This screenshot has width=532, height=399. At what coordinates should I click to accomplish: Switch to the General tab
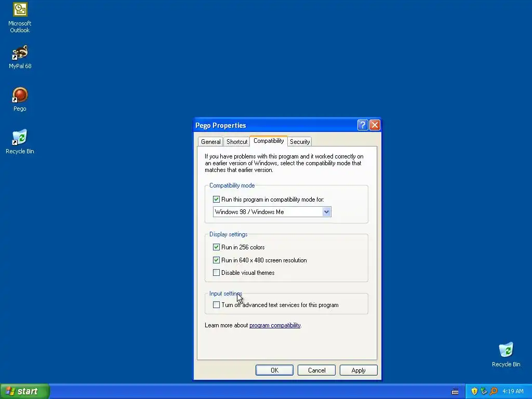click(x=210, y=142)
